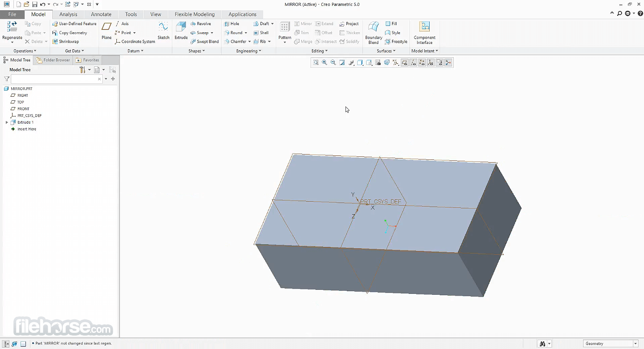Expand the Editing group dropdown
The width and height of the screenshot is (644, 349).
click(320, 51)
